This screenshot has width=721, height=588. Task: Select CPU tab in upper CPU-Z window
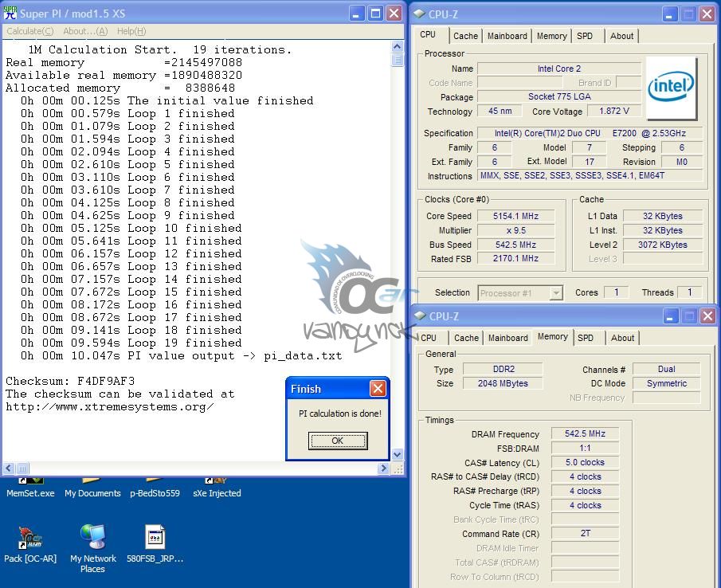[x=428, y=34]
